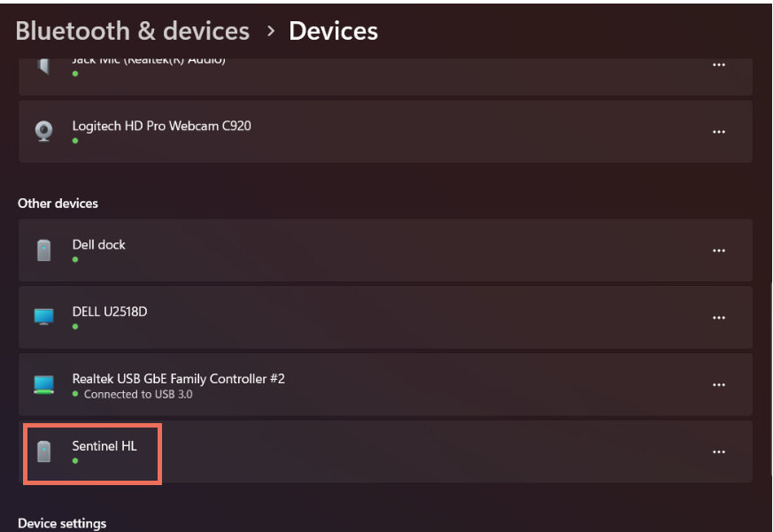773x532 pixels.
Task: Open the three-dot menu for DELL U2518D
Action: pos(719,317)
